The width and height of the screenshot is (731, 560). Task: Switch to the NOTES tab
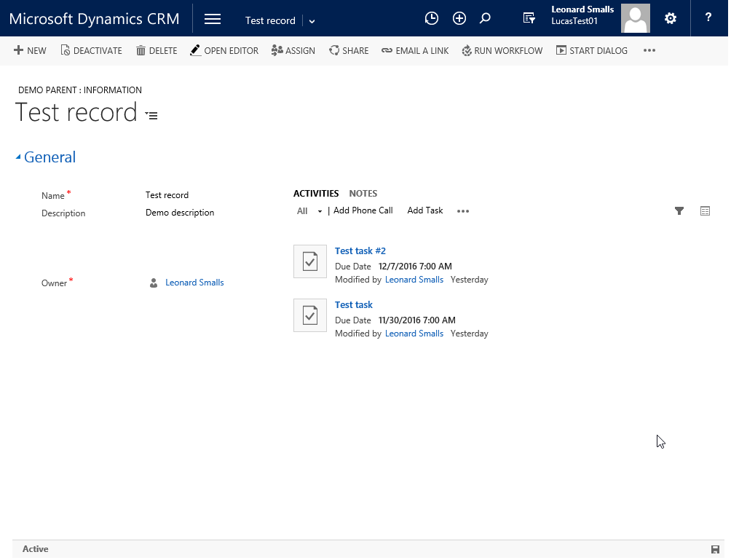363,194
